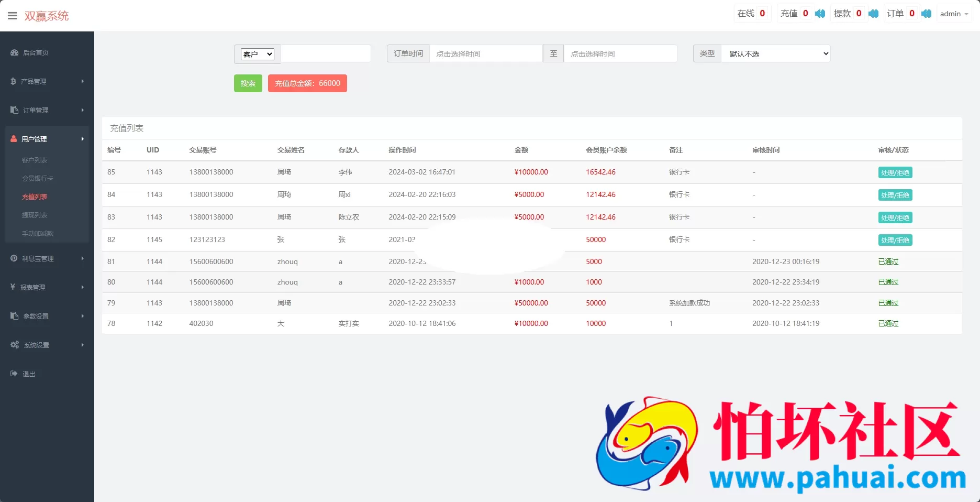
Task: Mute the 提款 notification sound icon
Action: (873, 14)
